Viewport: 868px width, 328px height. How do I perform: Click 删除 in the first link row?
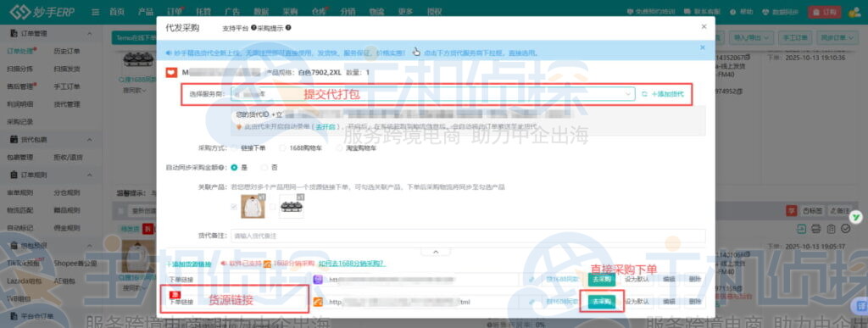[695, 280]
